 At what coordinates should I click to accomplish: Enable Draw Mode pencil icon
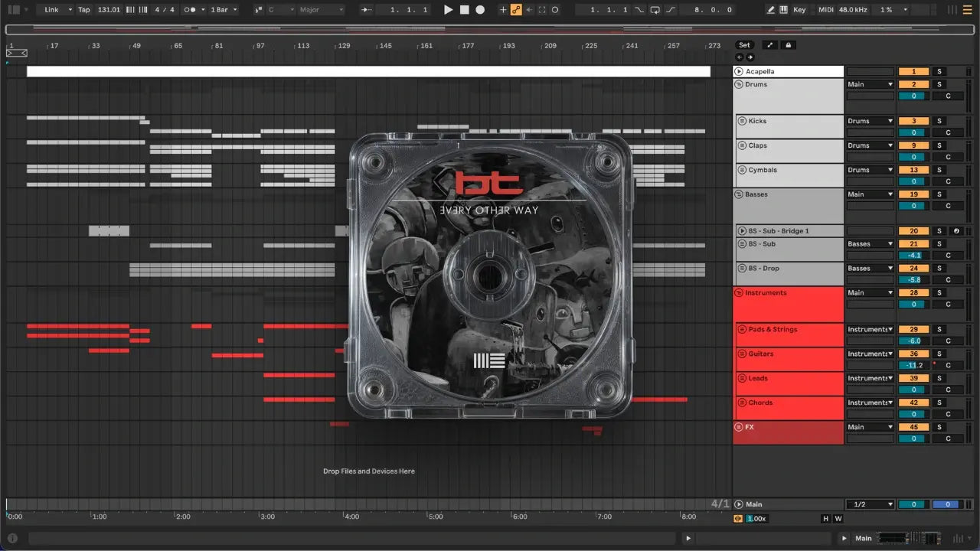[x=771, y=10]
